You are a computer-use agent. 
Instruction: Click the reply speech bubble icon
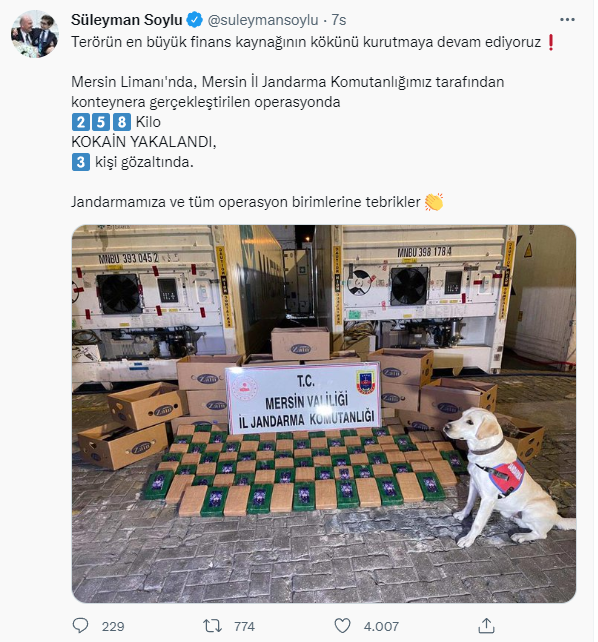pos(80,626)
